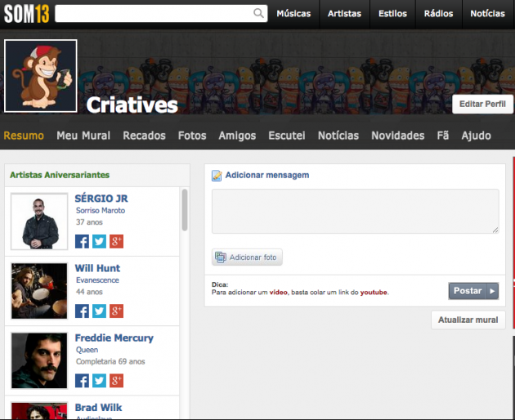Open the Will Hunt artist link
The image size is (515, 420).
coord(97,268)
